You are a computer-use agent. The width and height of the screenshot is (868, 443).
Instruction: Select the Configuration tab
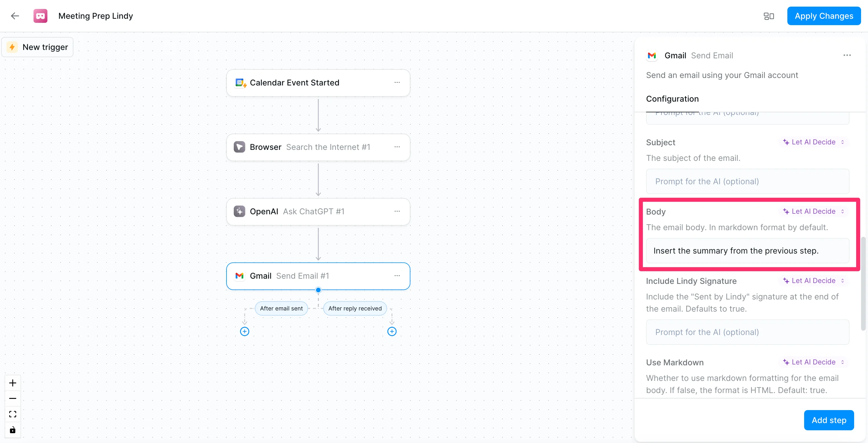point(672,99)
